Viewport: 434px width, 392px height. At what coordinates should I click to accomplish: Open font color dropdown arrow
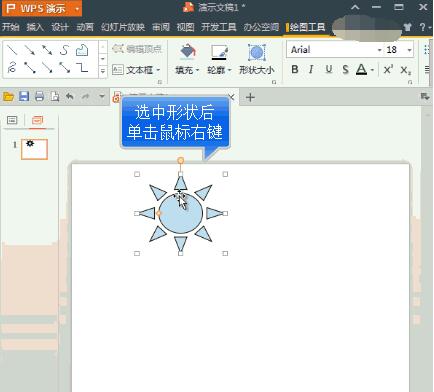click(372, 70)
